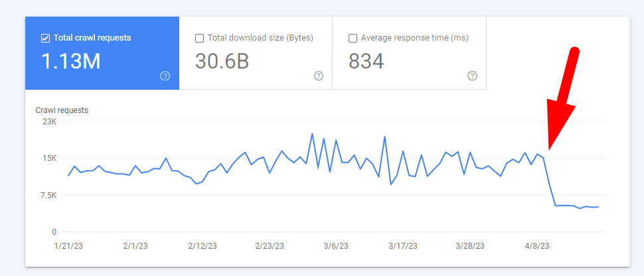
Task: Enable the Total download size checkbox
Action: [199, 38]
